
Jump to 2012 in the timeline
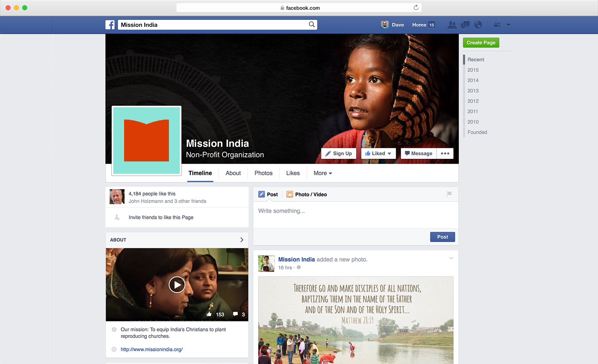point(473,101)
